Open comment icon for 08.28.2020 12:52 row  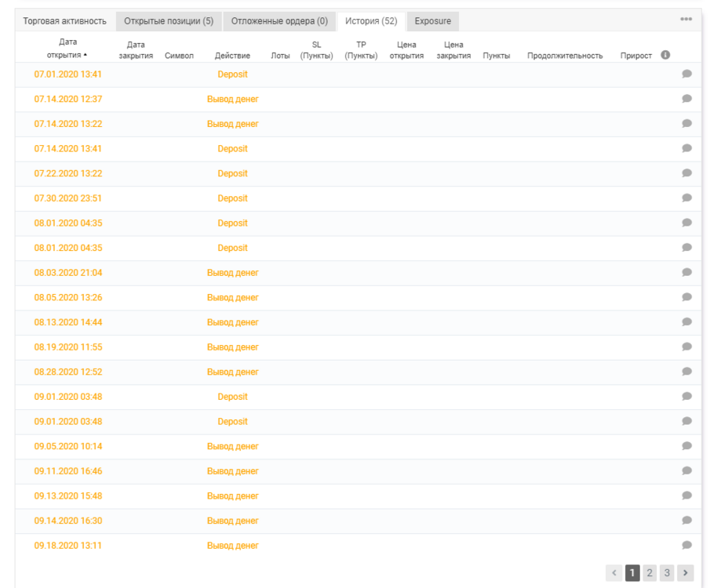[686, 371]
